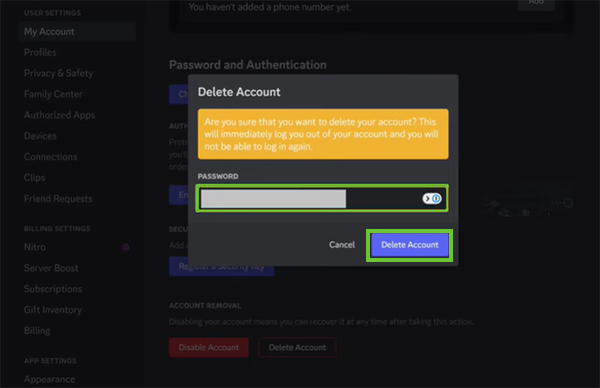Click the Account Removal heading
This screenshot has height=388, width=600.
coord(205,306)
